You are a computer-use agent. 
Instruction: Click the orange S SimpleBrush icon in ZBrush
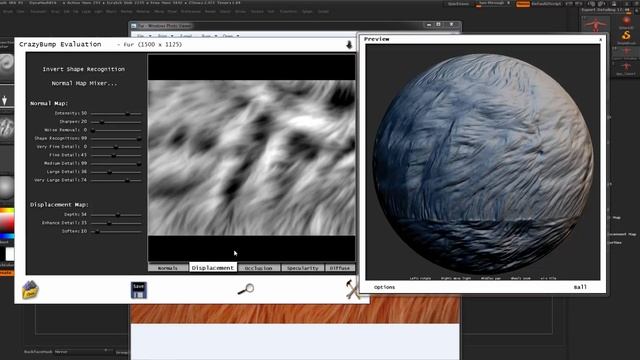click(626, 36)
